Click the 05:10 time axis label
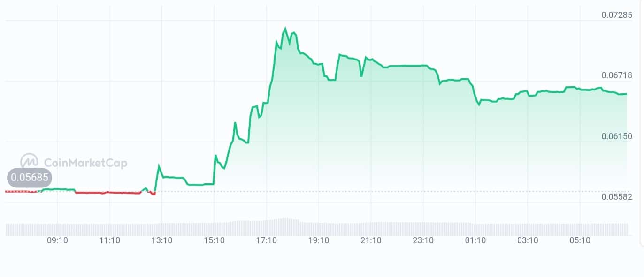 (580, 240)
